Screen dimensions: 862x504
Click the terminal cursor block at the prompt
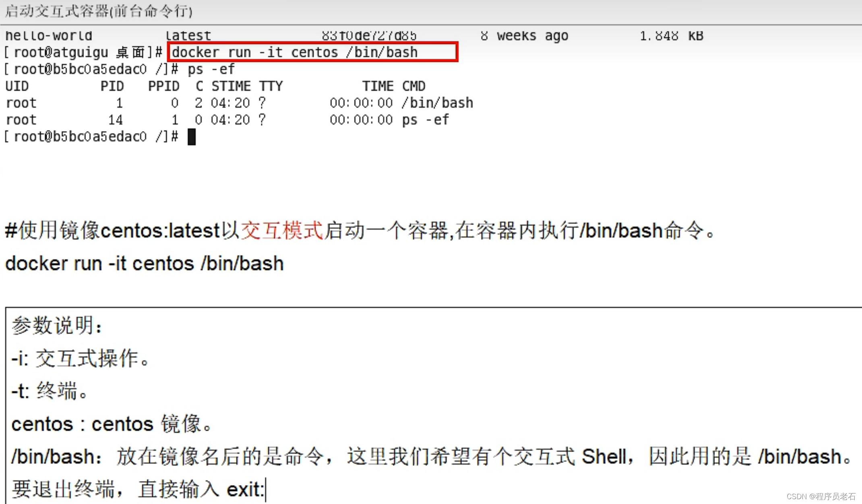click(x=192, y=137)
